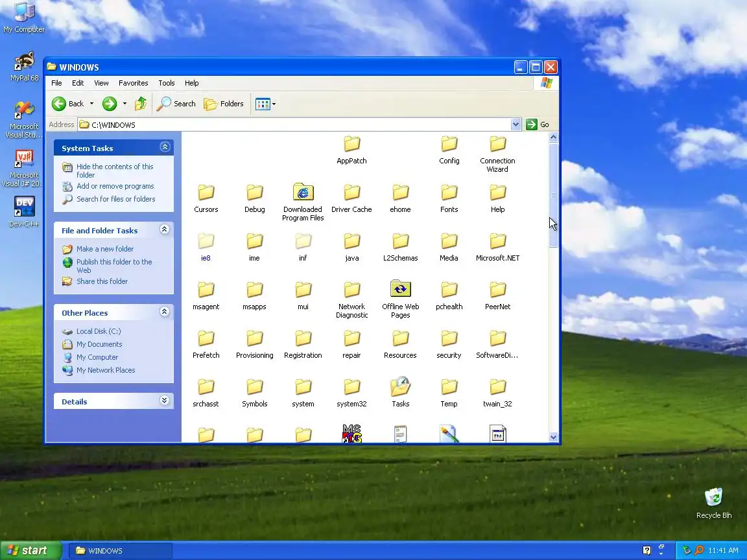Select the Microsoft.NET folder

[497, 247]
